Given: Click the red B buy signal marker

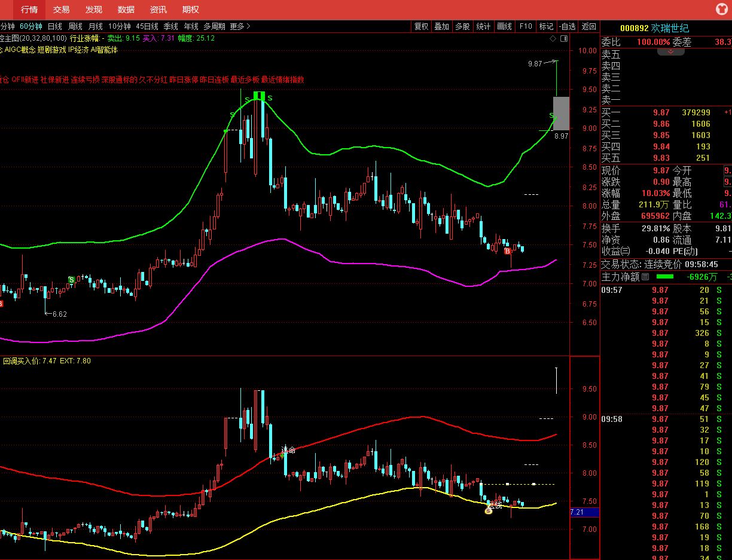Looking at the screenshot, I should click(508, 251).
